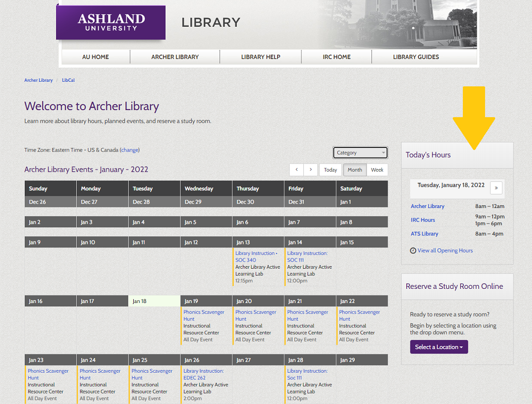Screen dimensions: 532x404
Task: Open Phonics Scavenger Hunt event on Jan 20
Action: pyautogui.click(x=255, y=316)
